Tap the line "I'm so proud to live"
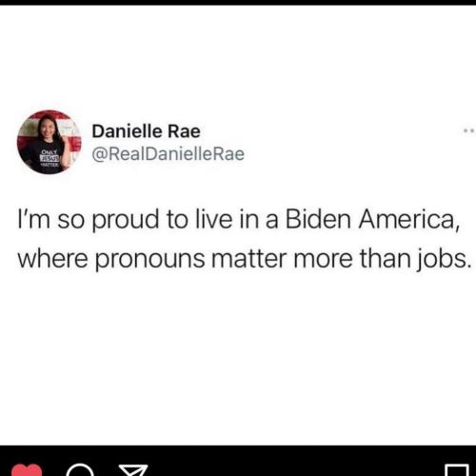 125,220
